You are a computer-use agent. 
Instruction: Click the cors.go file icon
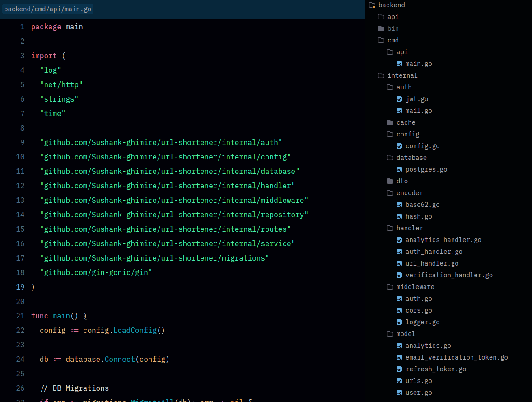pos(399,310)
